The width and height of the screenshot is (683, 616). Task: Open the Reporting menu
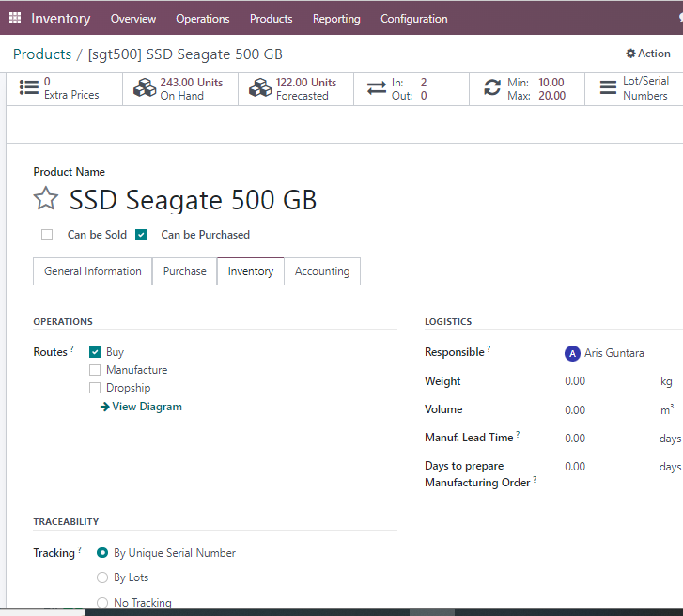pyautogui.click(x=336, y=19)
